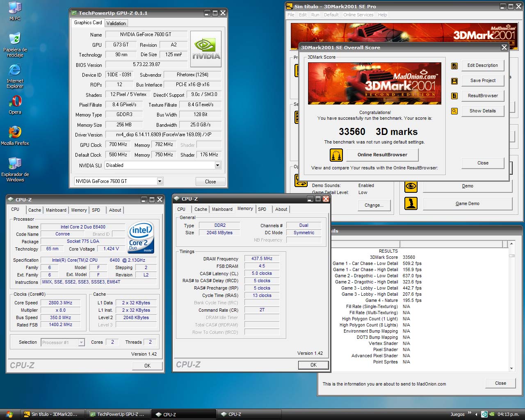Open the GPU selection dropdown in GPU-Z
The height and width of the screenshot is (420, 525).
(160, 181)
